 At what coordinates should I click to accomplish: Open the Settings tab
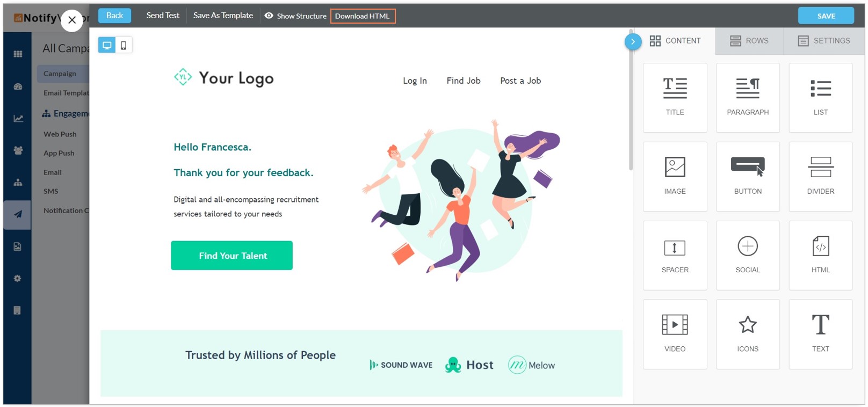(x=824, y=41)
